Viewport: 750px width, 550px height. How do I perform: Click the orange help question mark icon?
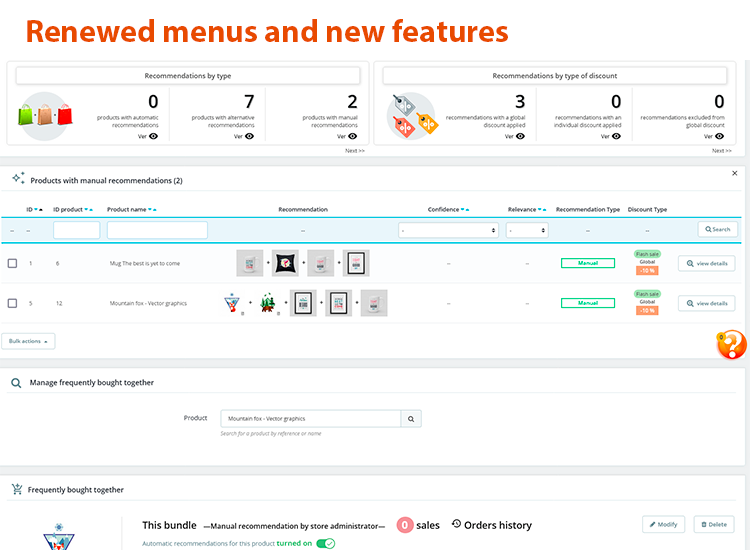(731, 344)
